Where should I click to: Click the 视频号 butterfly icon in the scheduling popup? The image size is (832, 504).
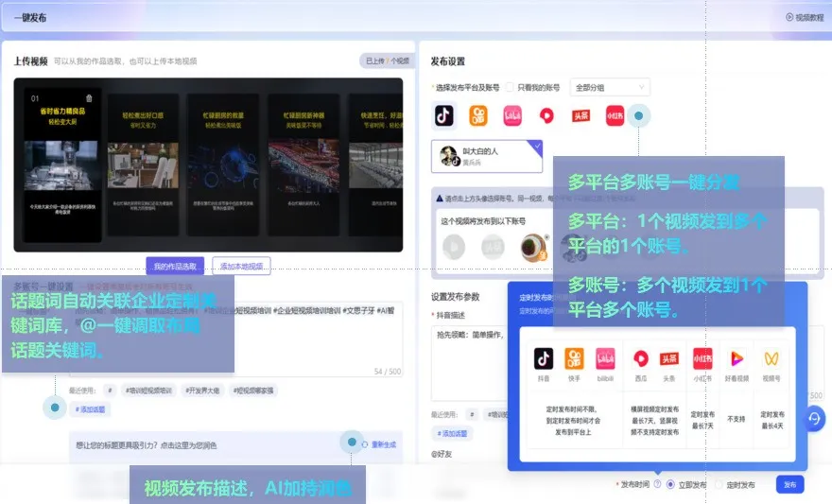pyautogui.click(x=771, y=358)
